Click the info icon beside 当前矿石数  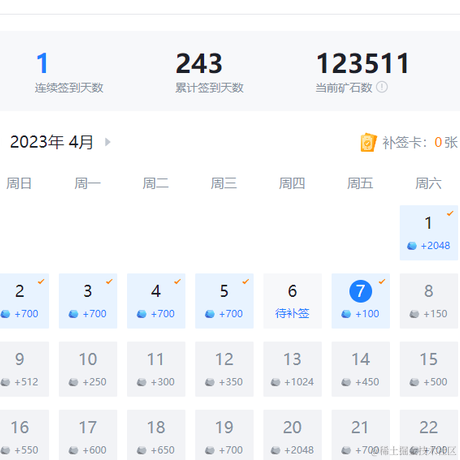point(382,87)
